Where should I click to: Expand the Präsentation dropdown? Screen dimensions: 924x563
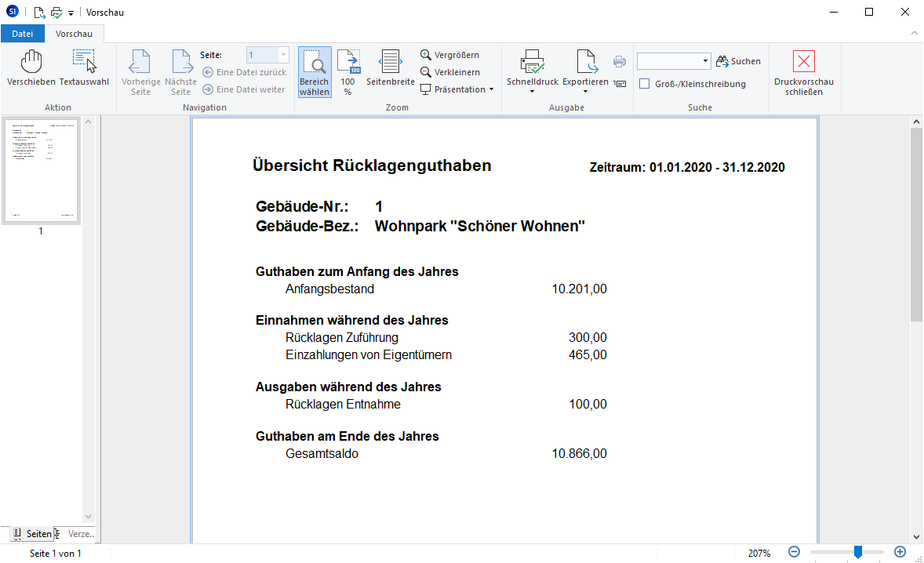[491, 89]
